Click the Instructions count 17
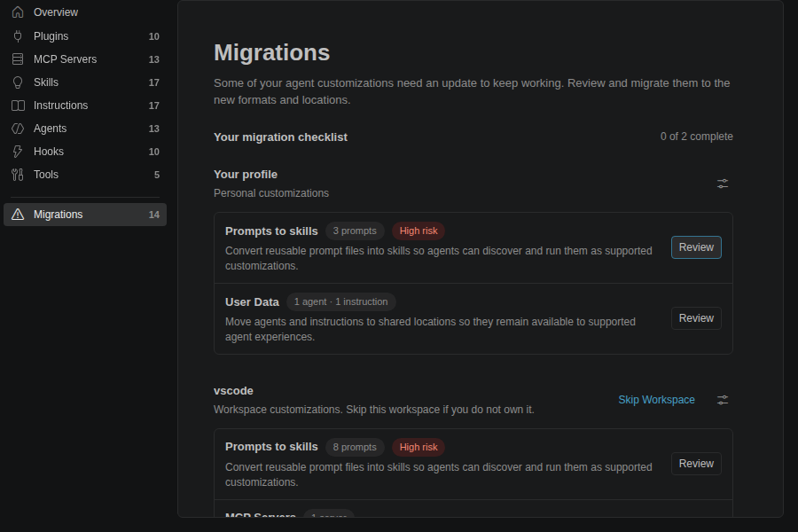Viewport: 798px width, 532px height. (x=154, y=106)
